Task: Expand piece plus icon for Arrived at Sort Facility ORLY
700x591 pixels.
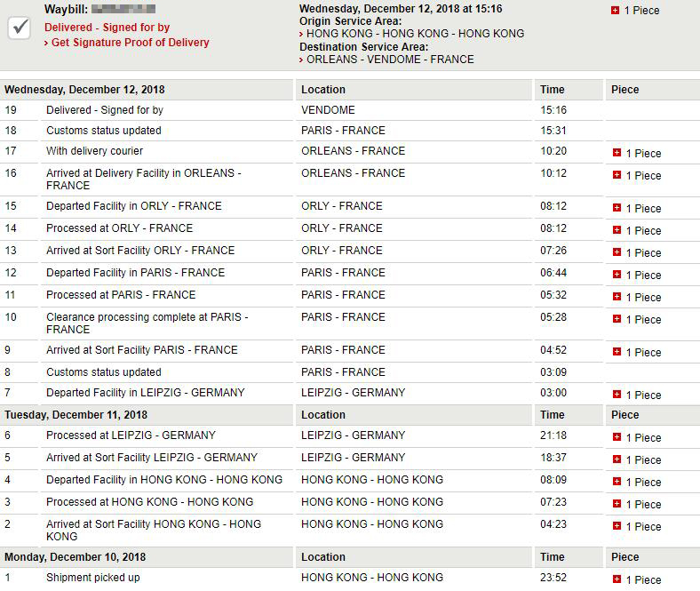Action: (617, 252)
